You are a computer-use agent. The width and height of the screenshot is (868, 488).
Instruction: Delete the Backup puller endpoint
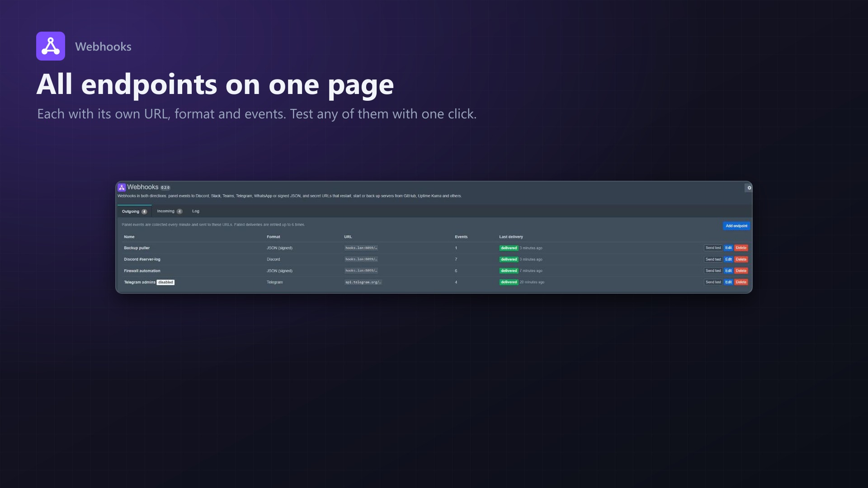tap(741, 248)
